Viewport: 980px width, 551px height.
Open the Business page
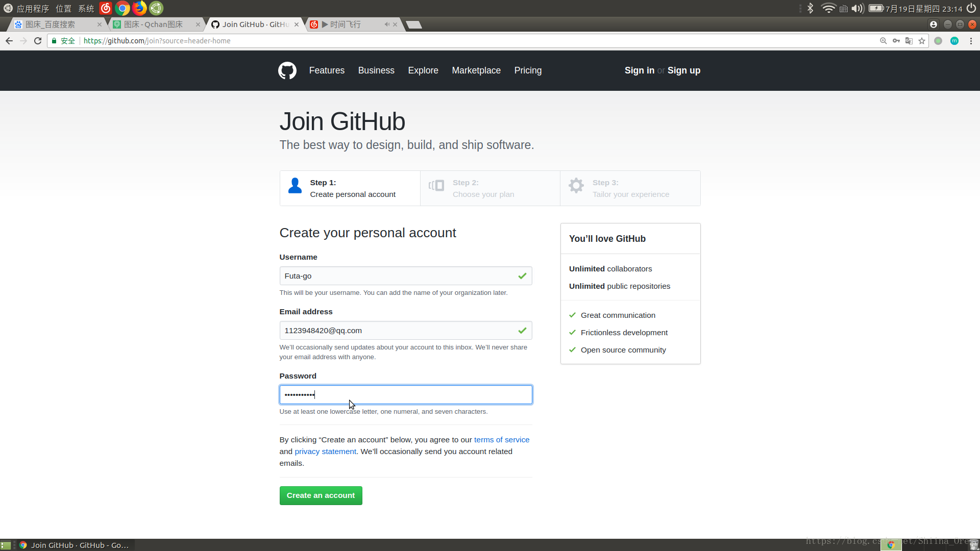pos(376,70)
